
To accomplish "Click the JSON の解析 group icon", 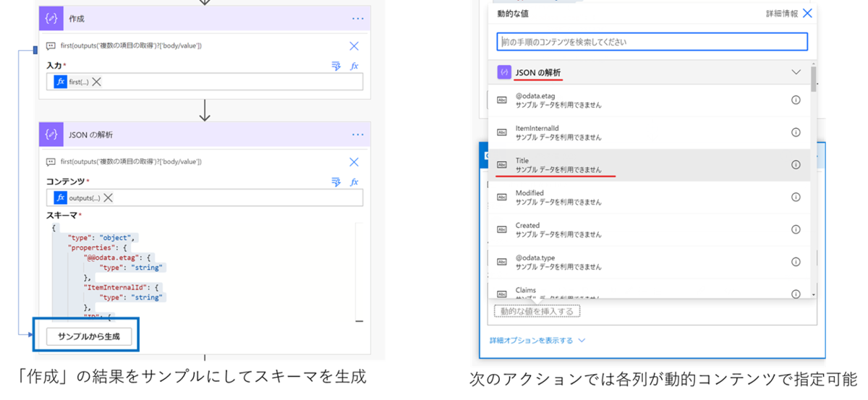I will pyautogui.click(x=504, y=72).
